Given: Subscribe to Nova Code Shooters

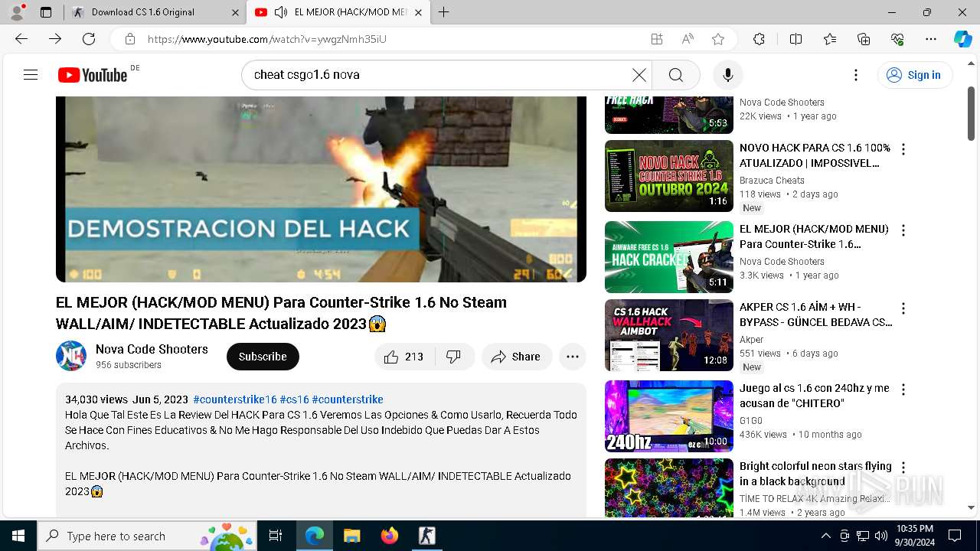Looking at the screenshot, I should tap(263, 357).
